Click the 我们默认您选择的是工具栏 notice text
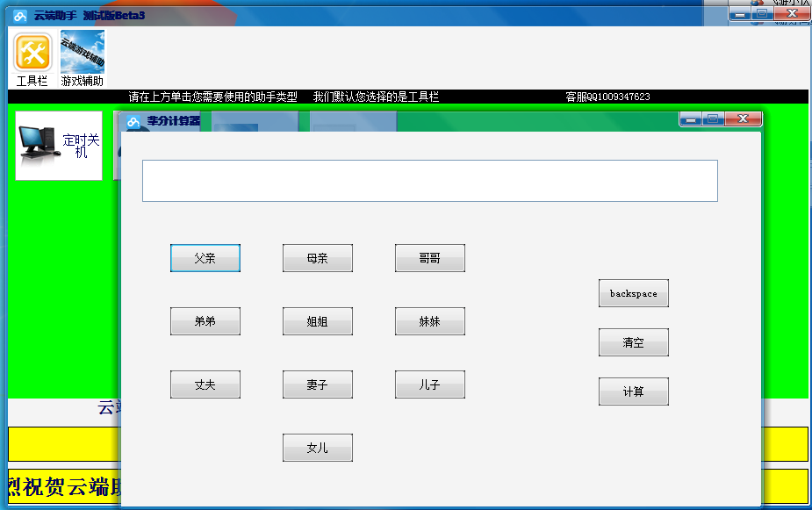The width and height of the screenshot is (812, 510). click(376, 97)
